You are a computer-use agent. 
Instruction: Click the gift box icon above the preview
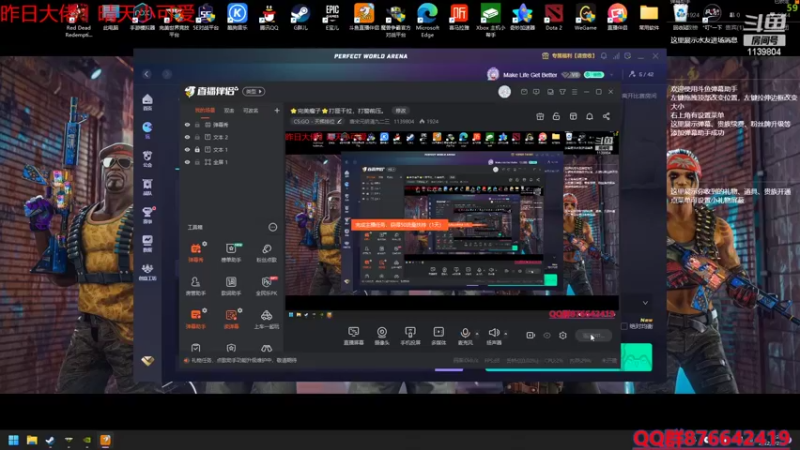coord(540,116)
